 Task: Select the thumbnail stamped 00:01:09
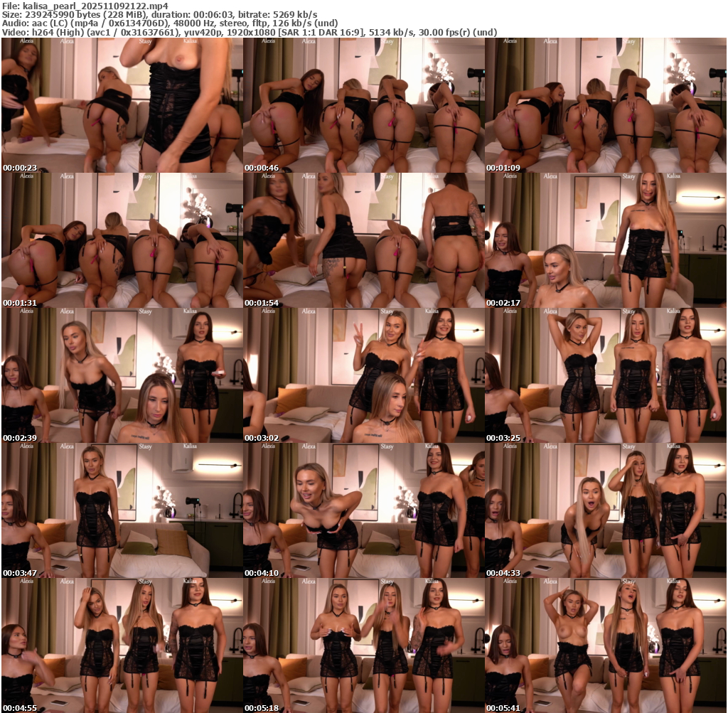pyautogui.click(x=606, y=105)
